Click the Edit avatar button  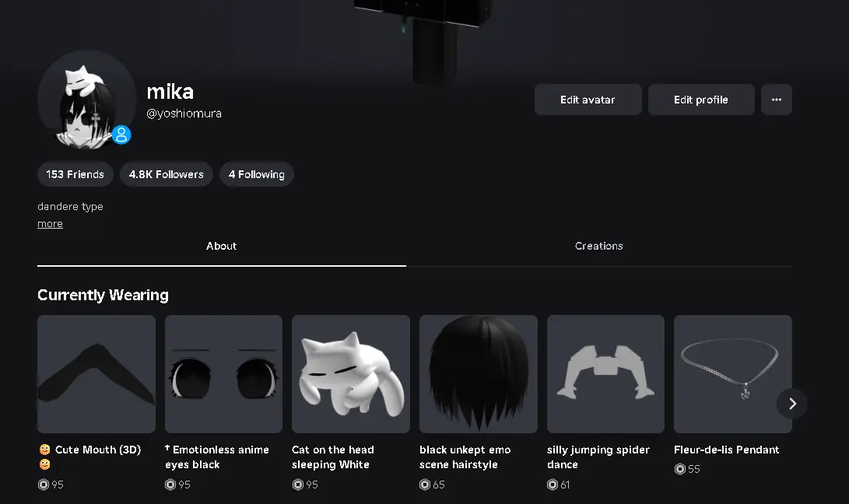click(x=588, y=100)
